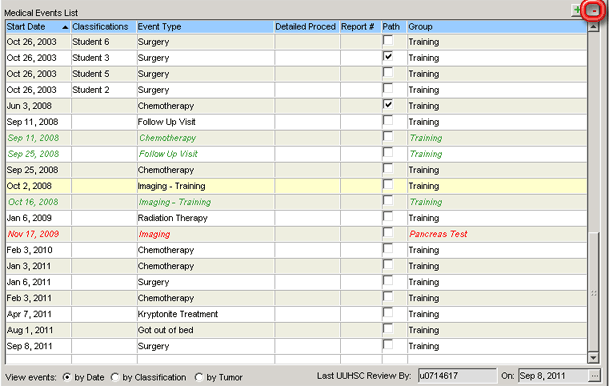The width and height of the screenshot is (609, 386).
Task: Click the scrollbar up arrow
Action: [593, 27]
